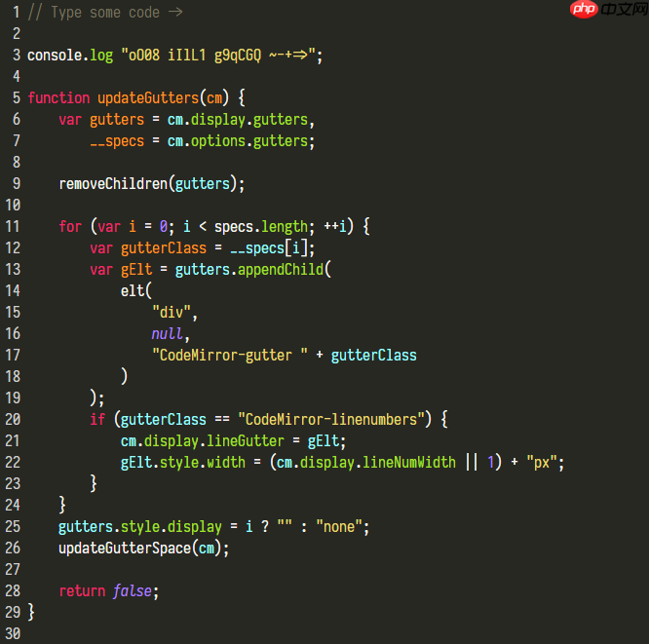Click the word "console" on line 3
The height and width of the screenshot is (644, 649).
[55, 55]
